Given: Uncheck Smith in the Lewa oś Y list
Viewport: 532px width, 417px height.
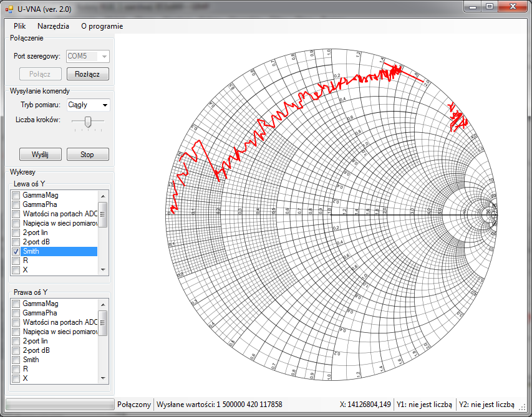Looking at the screenshot, I should (x=16, y=251).
